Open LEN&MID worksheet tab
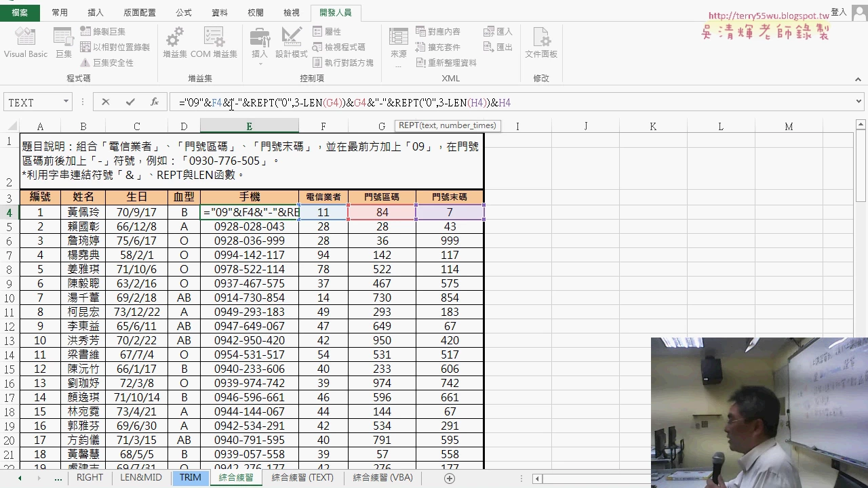The width and height of the screenshot is (868, 488). 141,478
